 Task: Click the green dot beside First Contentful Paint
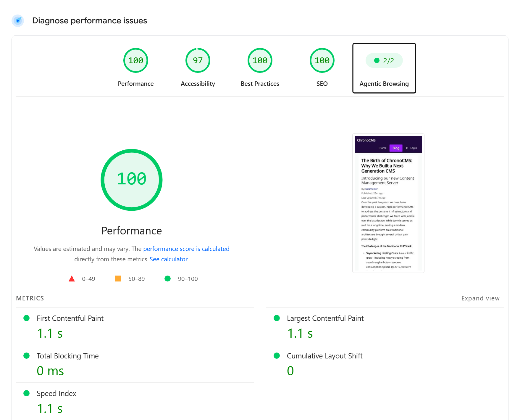click(x=27, y=318)
